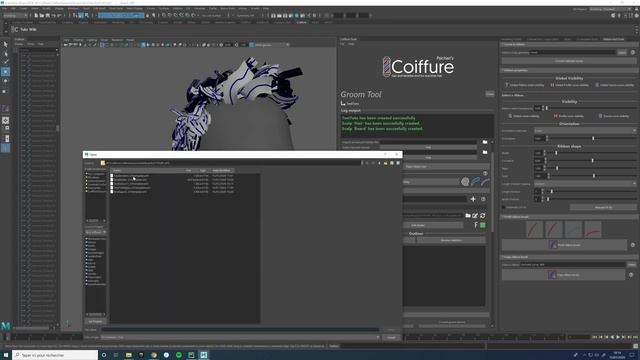Screen dimensions: 640x360
Task: Choose the Paint Selection tool in toolbox
Action: (5, 62)
